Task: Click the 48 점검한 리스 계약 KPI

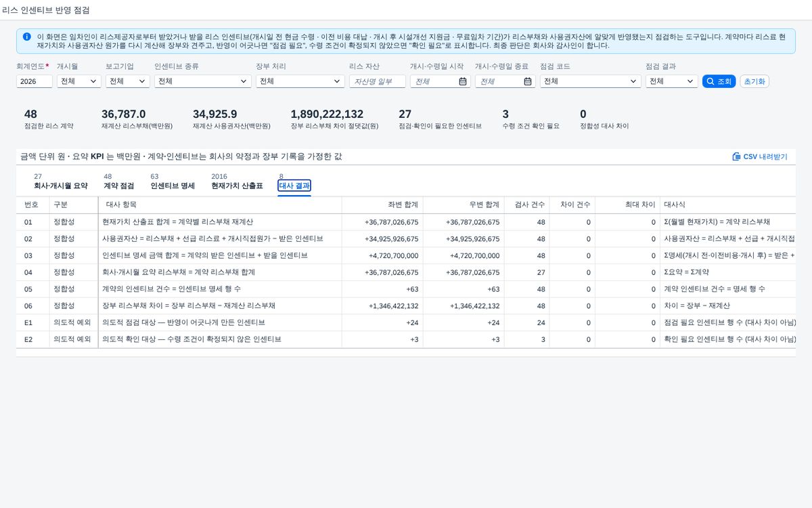Action: coord(49,119)
